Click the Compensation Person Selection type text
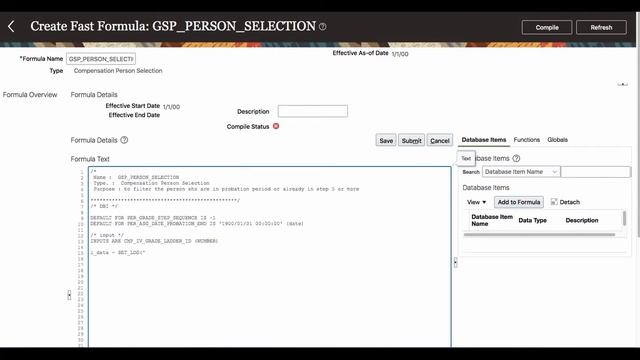Screen dimensions: 640x360 pyautogui.click(x=118, y=71)
